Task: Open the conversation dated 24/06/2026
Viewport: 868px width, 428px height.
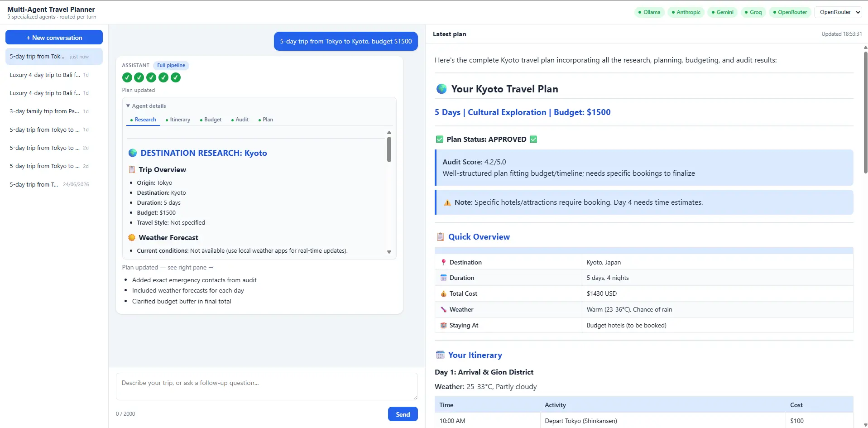Action: click(x=54, y=184)
